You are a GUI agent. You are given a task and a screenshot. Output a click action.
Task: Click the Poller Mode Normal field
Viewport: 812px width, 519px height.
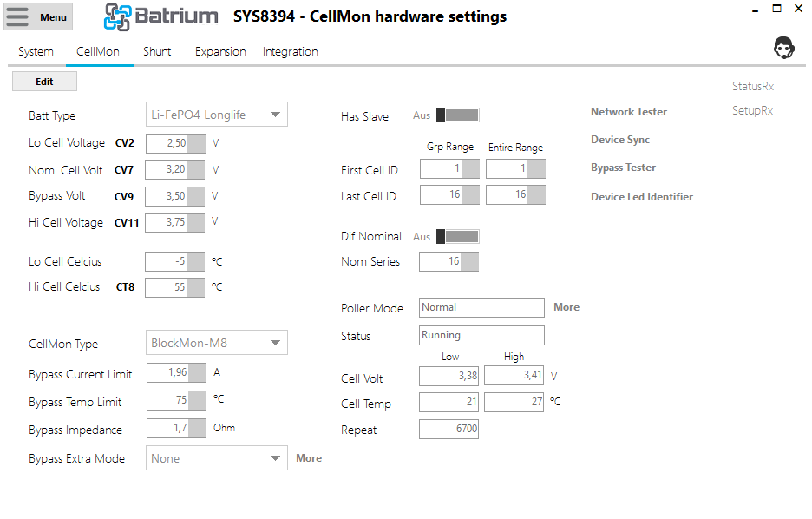pos(481,308)
